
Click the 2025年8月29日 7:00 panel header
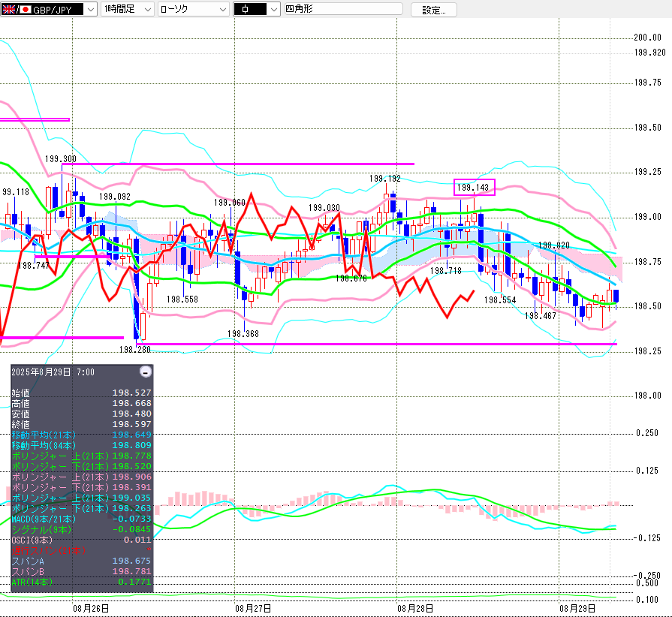point(53,372)
